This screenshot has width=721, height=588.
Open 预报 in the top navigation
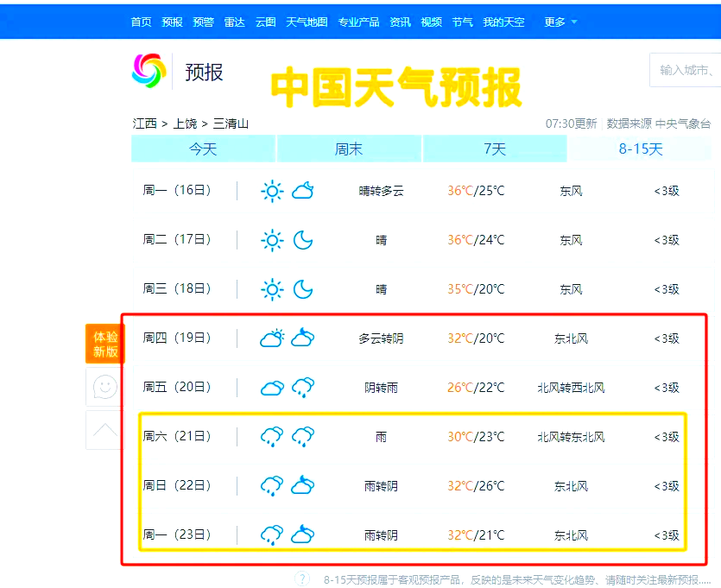pos(173,22)
